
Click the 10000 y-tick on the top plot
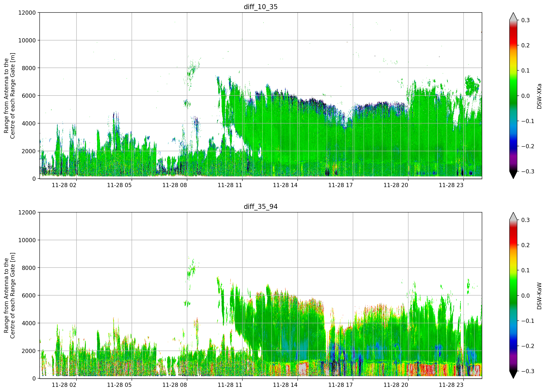click(27, 40)
